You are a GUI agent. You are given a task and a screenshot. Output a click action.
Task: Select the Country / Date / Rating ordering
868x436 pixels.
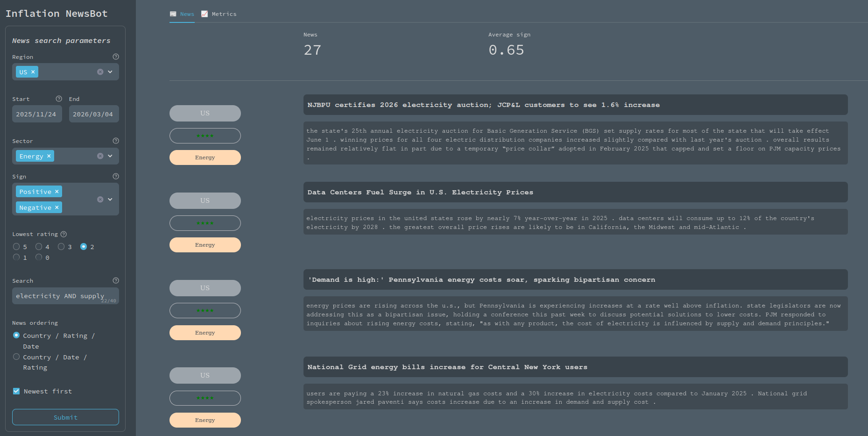[x=16, y=357]
